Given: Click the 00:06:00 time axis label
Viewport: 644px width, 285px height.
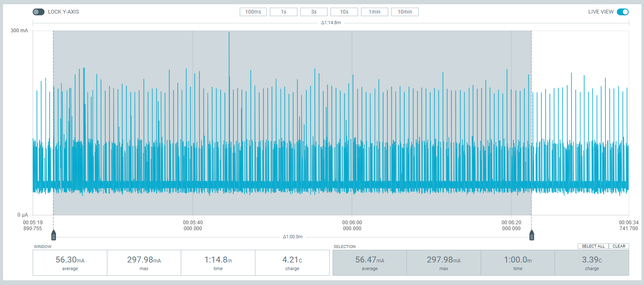Looking at the screenshot, I should tap(352, 225).
